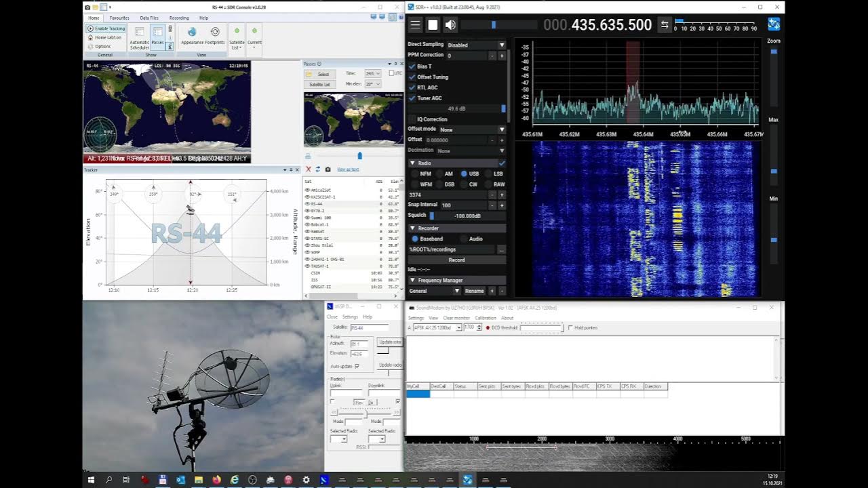The width and height of the screenshot is (868, 488).
Task: Open the Time 24h dropdown in Passes
Action: click(x=372, y=73)
